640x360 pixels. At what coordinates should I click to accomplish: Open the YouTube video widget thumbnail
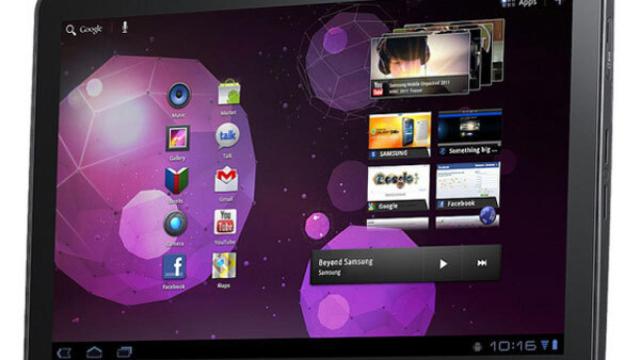click(x=420, y=65)
